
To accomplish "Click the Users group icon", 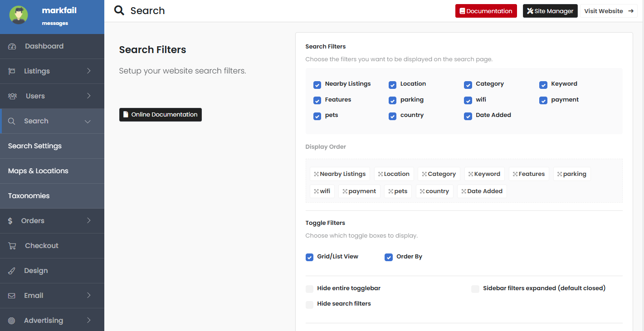I will click(x=12, y=96).
